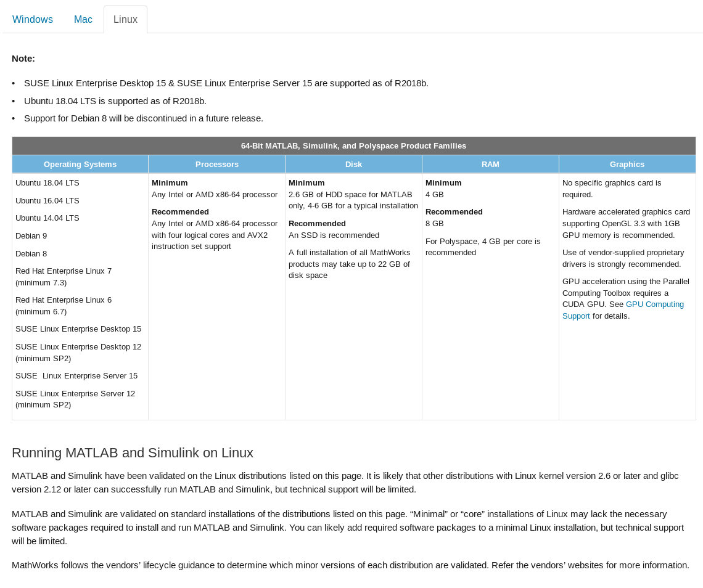Click the AVX2 instruction set recommended processor text
Image resolution: width=703 pixels, height=588 pixels.
click(x=215, y=235)
